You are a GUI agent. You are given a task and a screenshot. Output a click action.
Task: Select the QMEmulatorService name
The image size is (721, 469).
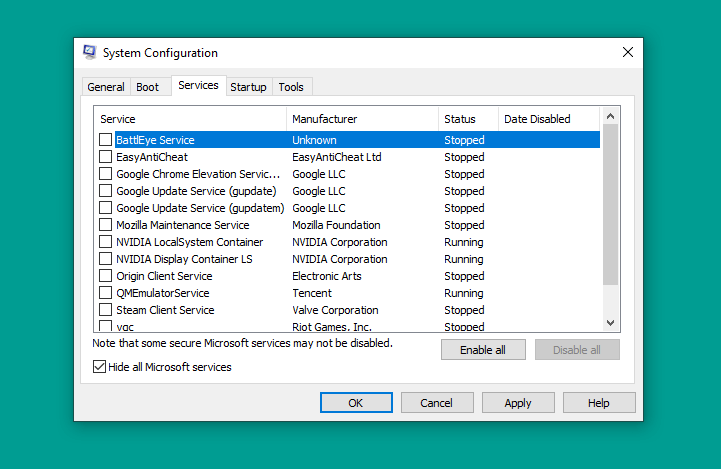[163, 293]
